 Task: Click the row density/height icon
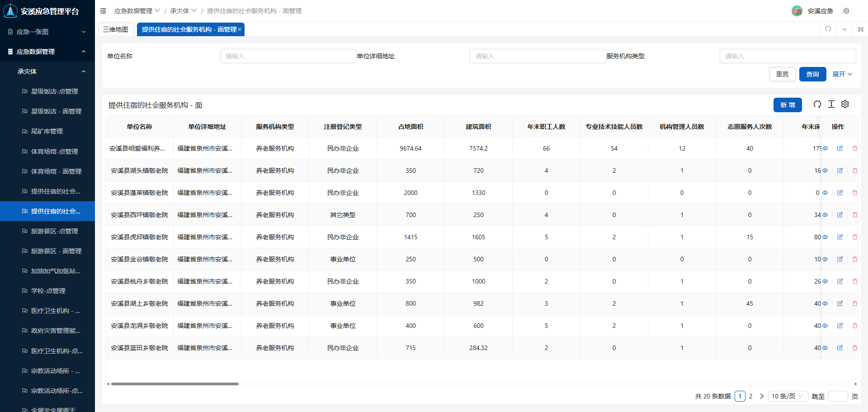click(831, 104)
